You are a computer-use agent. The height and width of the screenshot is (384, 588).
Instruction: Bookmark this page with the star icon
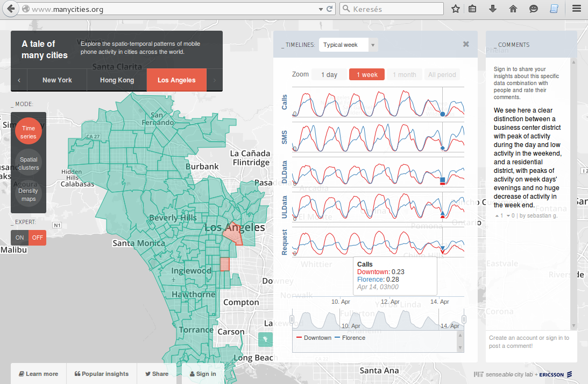tap(456, 9)
